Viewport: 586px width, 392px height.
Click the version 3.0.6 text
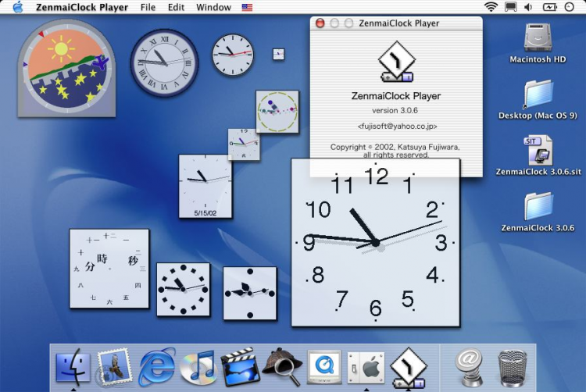[395, 111]
